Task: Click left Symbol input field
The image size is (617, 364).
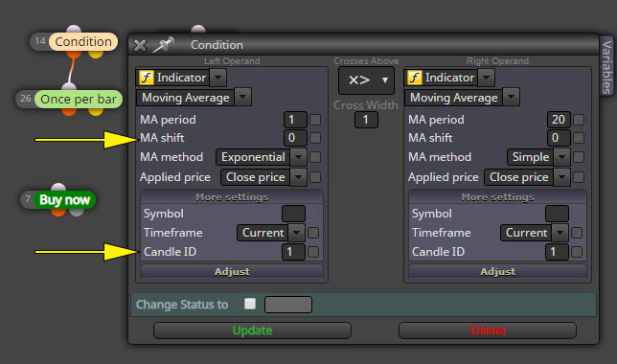Action: [x=293, y=214]
